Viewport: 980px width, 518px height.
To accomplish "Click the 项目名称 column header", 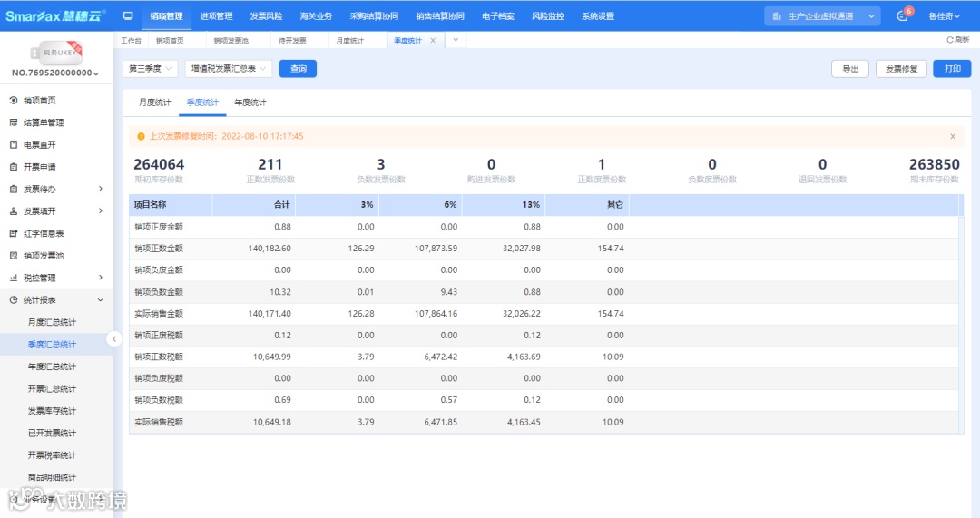I will tap(171, 205).
